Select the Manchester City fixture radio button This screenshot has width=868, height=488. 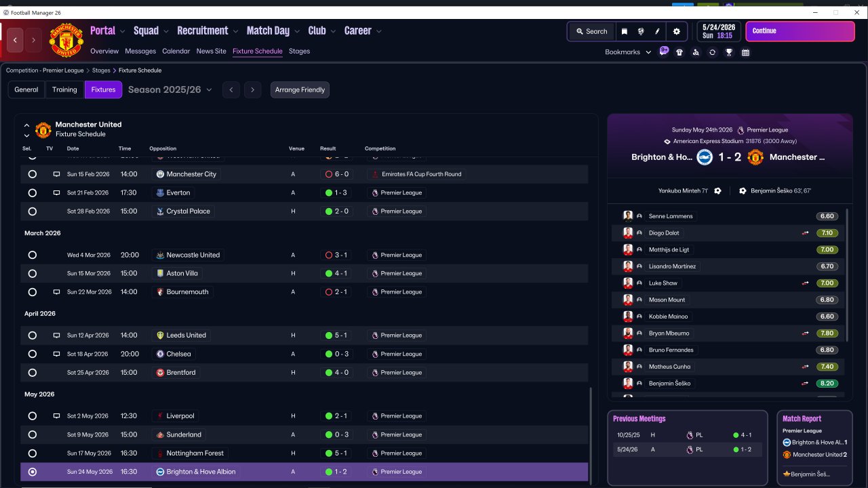33,174
